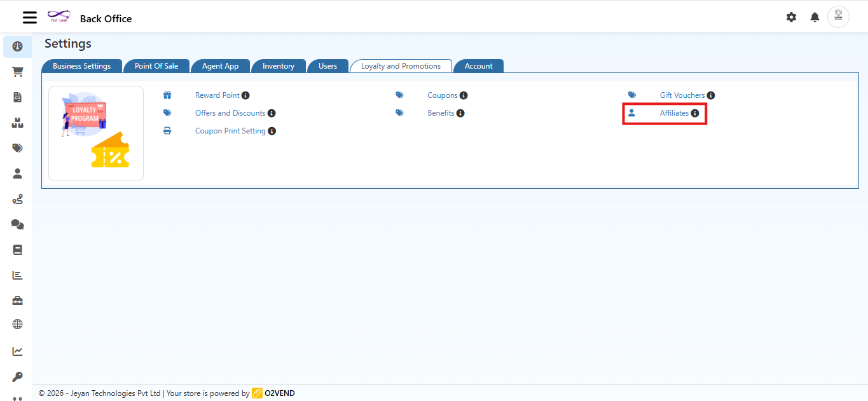Open notifications via the bell icon
Viewport: 868px width, 401px height.
[815, 17]
